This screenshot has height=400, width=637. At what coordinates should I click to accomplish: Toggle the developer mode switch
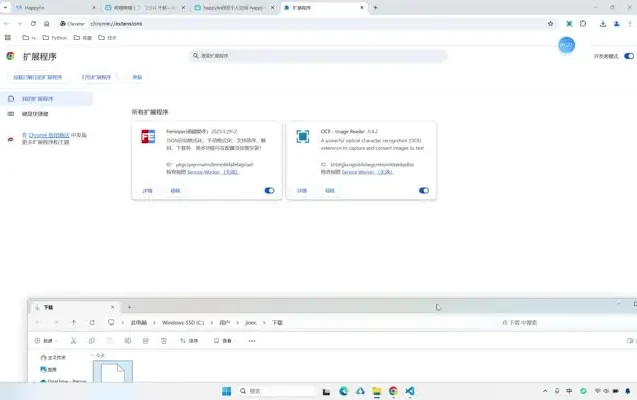coord(628,57)
